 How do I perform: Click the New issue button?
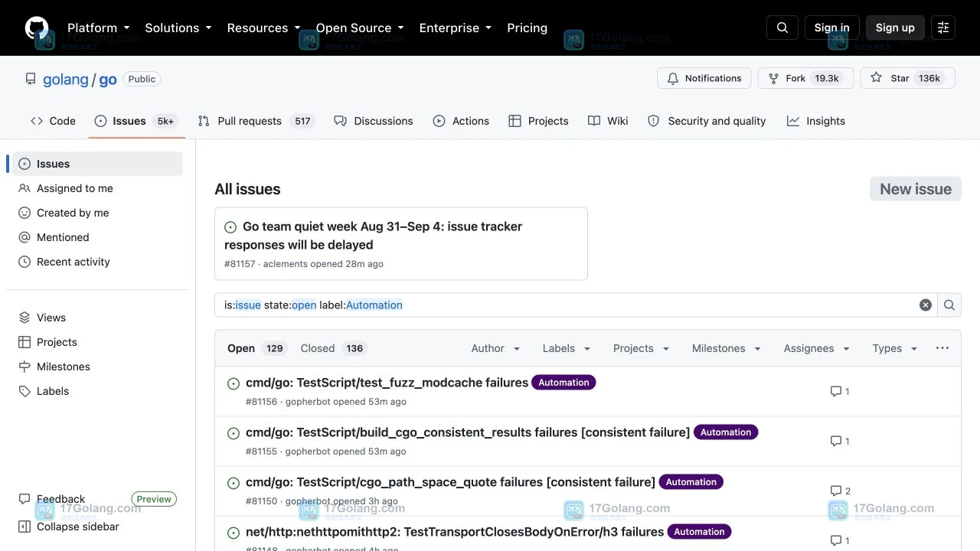(x=916, y=189)
